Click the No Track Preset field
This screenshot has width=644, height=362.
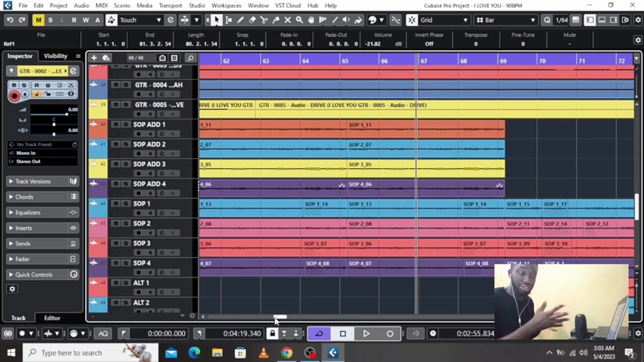click(43, 145)
